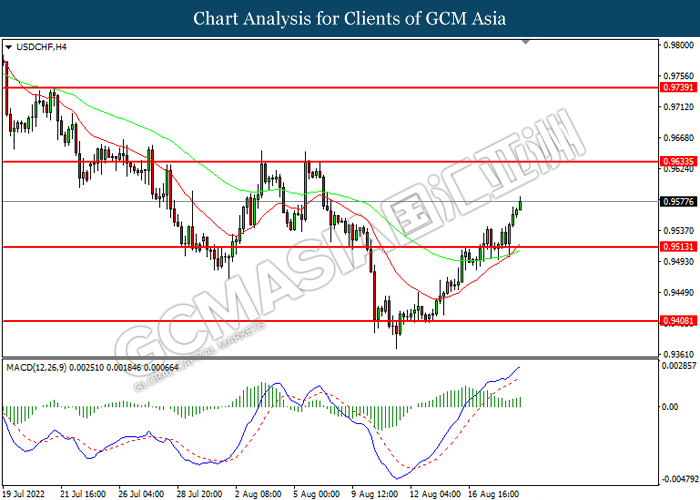Click the 0.97560 price axis value
The image size is (700, 500).
679,76
